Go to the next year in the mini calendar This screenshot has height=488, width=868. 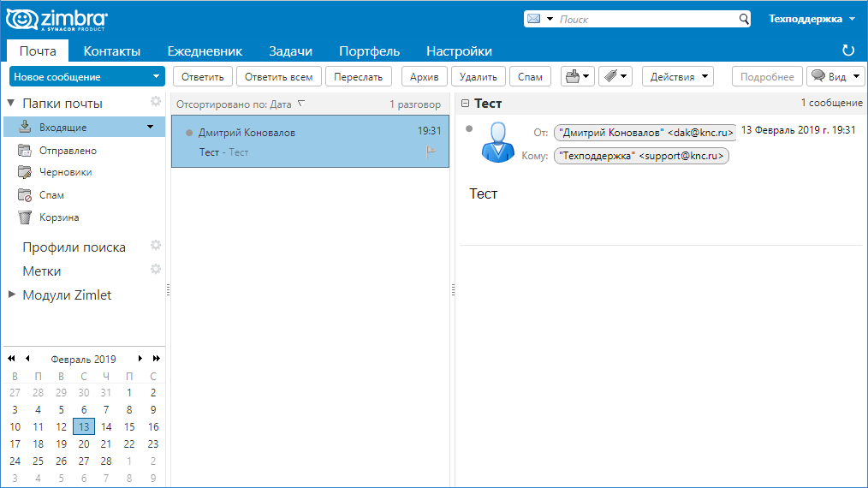coord(157,359)
